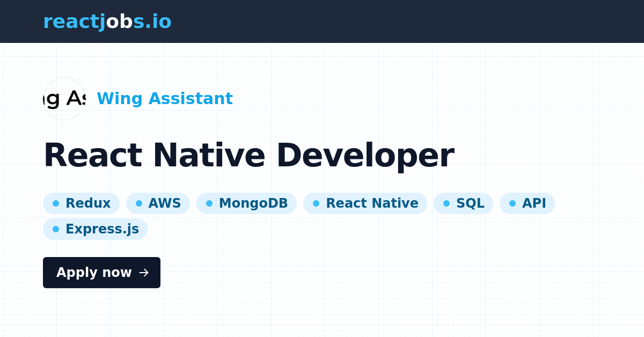The image size is (644, 337).
Task: Click the arrow icon in Apply now
Action: click(143, 273)
